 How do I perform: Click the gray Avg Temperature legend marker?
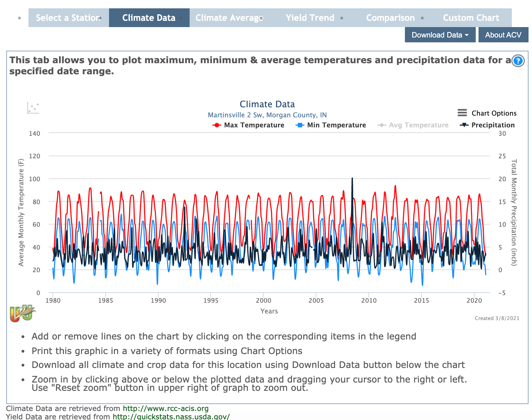(382, 125)
